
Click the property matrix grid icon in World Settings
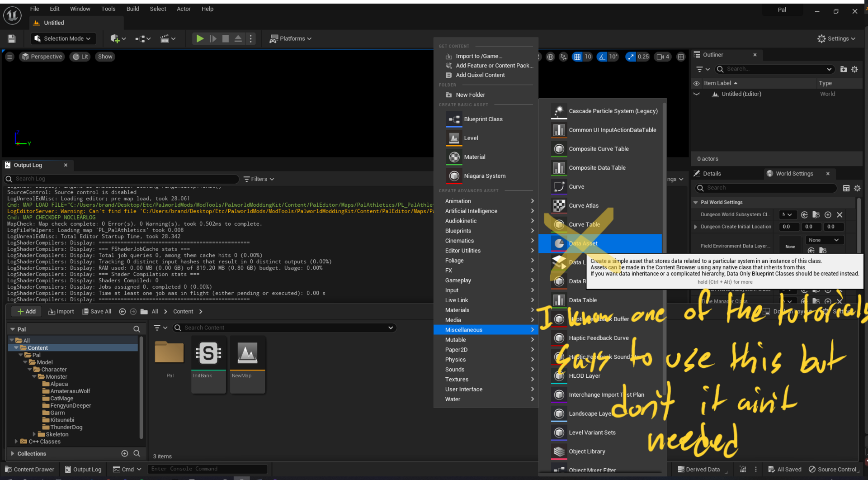[846, 188]
